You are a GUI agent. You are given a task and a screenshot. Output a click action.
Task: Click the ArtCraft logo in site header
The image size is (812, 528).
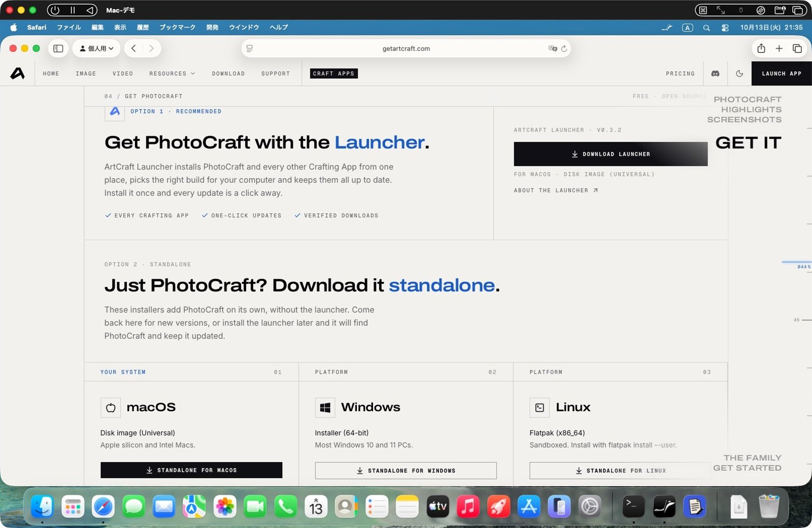point(18,74)
